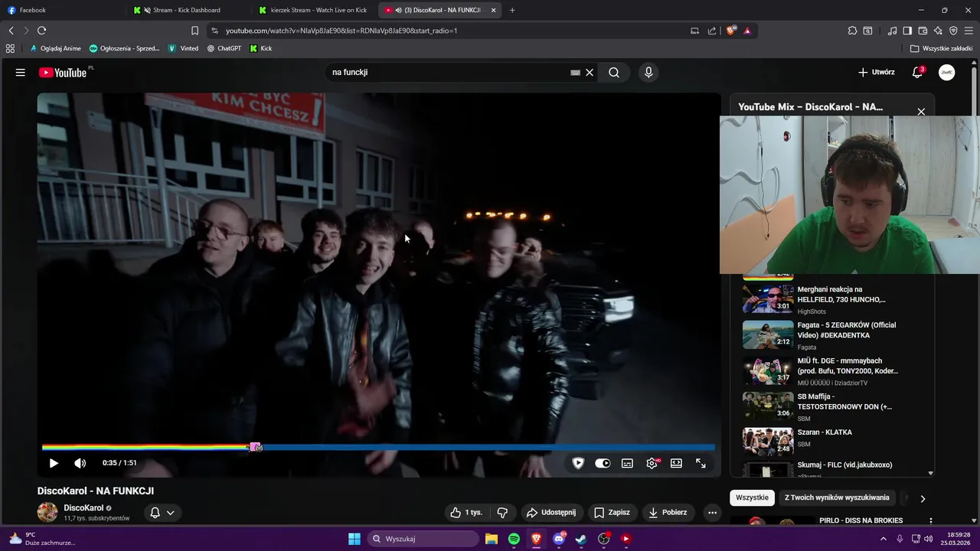Dislike the video with thumbs down

click(x=502, y=513)
